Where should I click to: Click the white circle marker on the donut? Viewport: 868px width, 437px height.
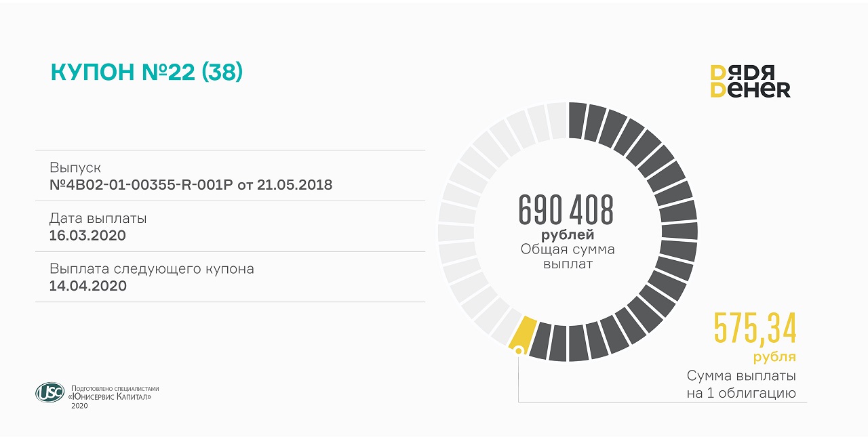pyautogui.click(x=519, y=350)
